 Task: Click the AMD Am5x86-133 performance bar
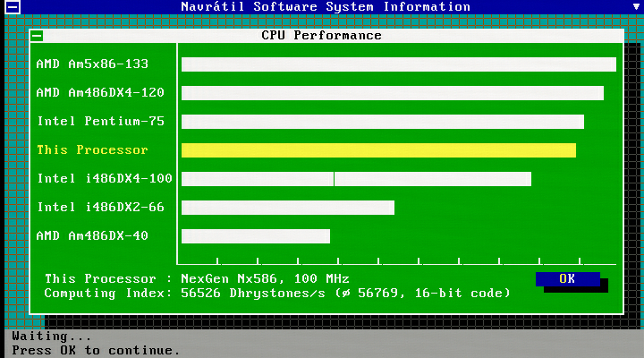pyautogui.click(x=399, y=64)
